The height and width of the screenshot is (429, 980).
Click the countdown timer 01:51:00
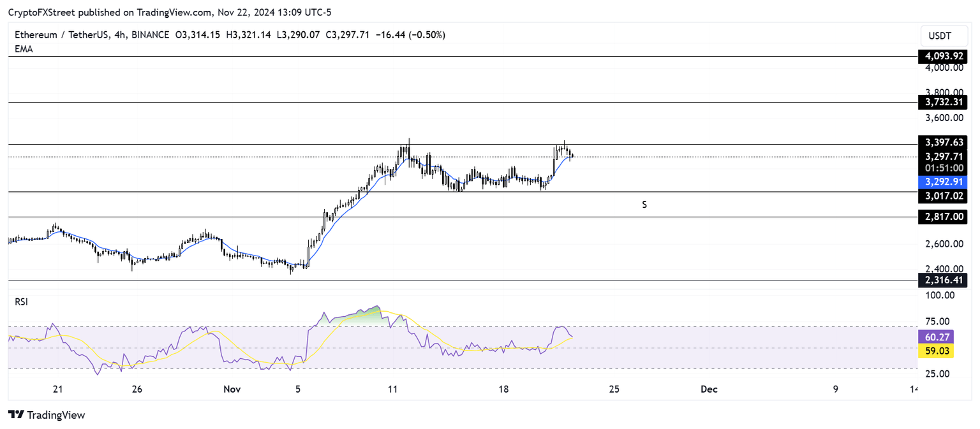pyautogui.click(x=944, y=168)
